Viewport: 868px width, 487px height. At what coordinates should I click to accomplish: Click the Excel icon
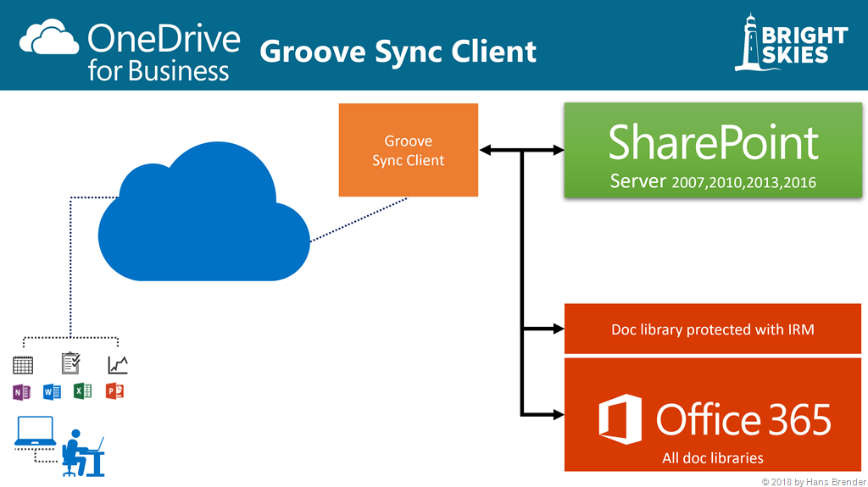pos(83,391)
